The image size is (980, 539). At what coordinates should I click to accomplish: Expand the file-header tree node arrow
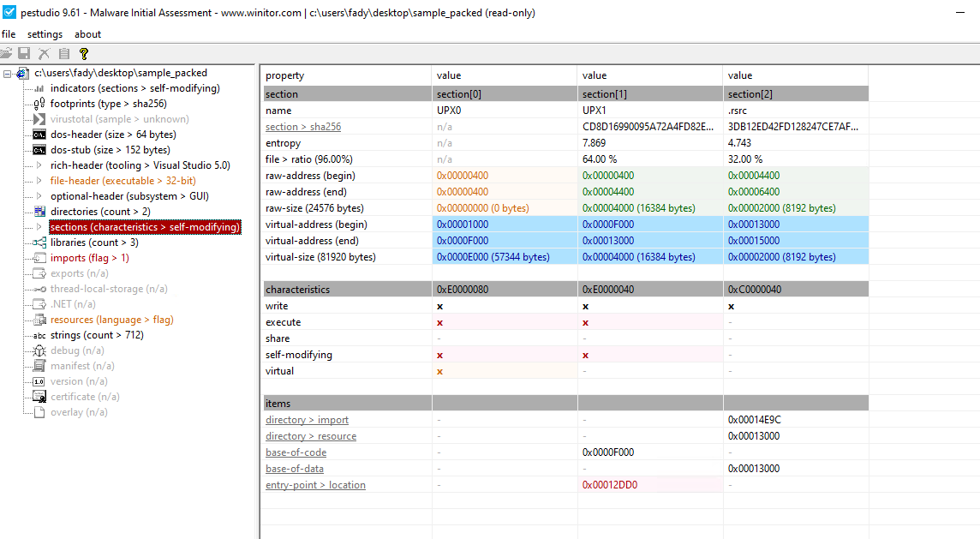click(39, 181)
